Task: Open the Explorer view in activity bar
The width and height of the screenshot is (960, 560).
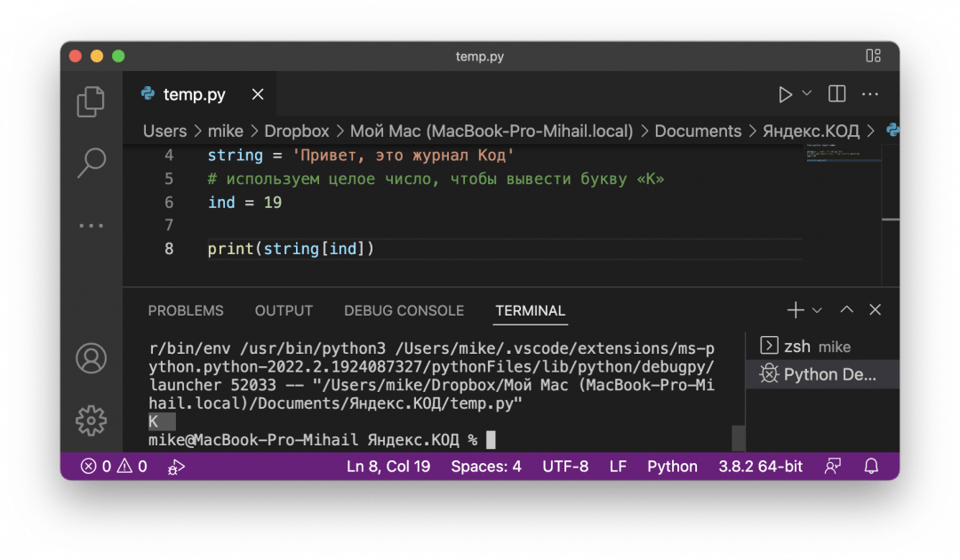Action: point(91,102)
